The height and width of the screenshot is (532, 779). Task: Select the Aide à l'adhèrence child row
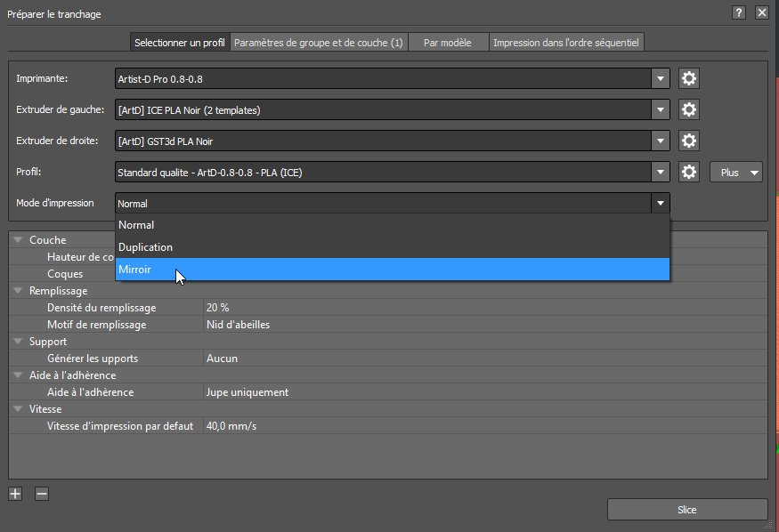tap(387, 392)
